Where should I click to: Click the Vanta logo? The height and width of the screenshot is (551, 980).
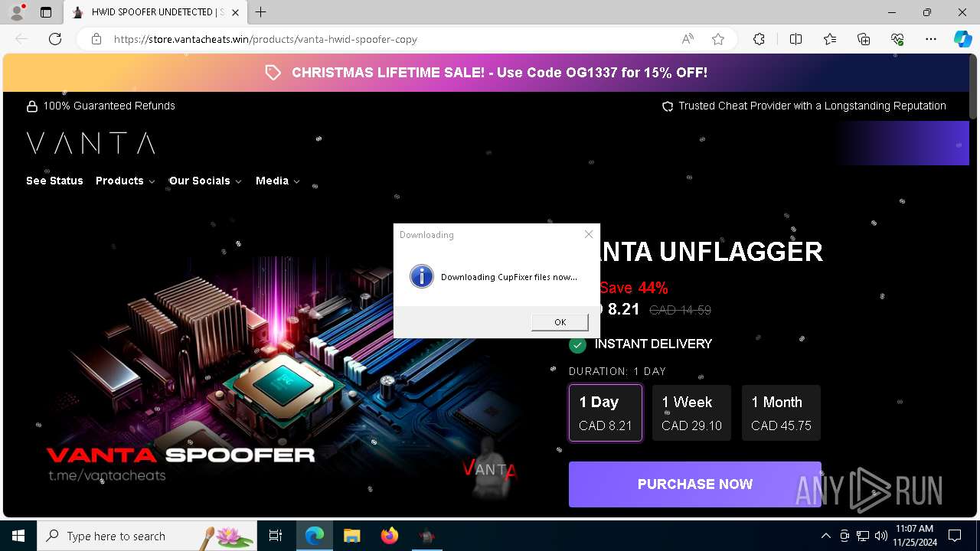click(x=91, y=143)
